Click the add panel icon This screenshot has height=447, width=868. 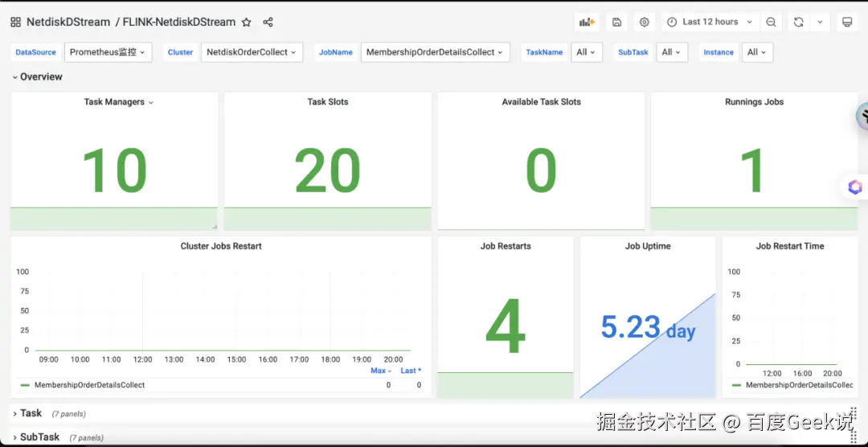(x=587, y=23)
